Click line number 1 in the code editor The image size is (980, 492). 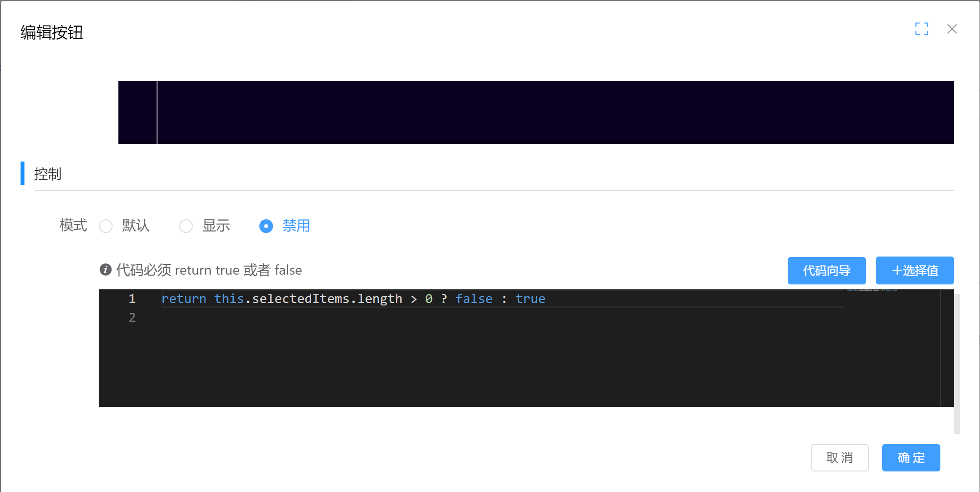pos(132,299)
